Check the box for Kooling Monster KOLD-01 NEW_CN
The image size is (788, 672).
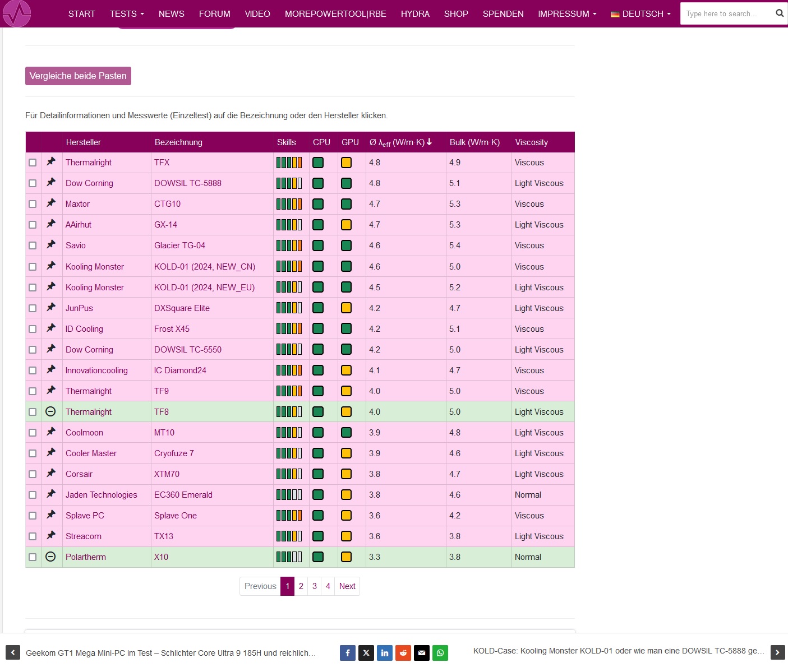(x=33, y=267)
